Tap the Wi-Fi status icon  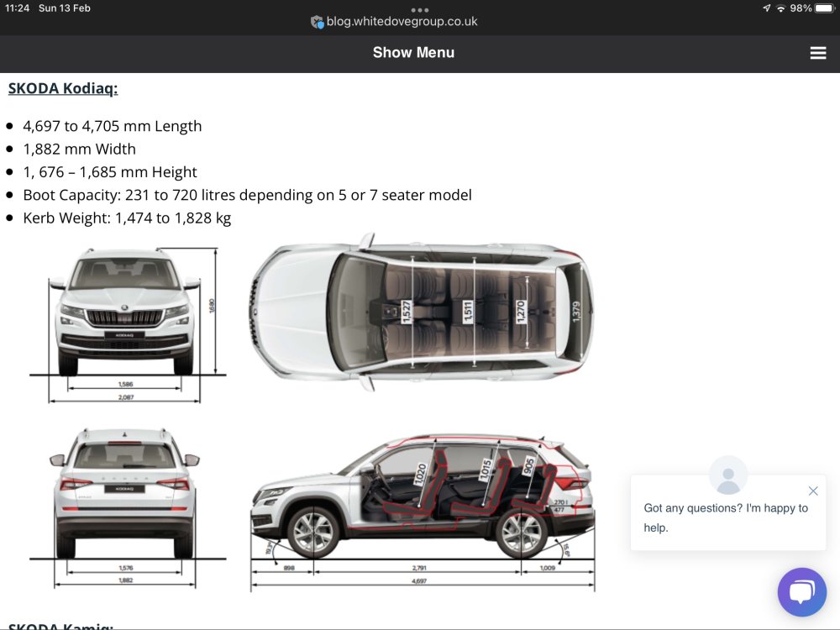click(x=781, y=8)
